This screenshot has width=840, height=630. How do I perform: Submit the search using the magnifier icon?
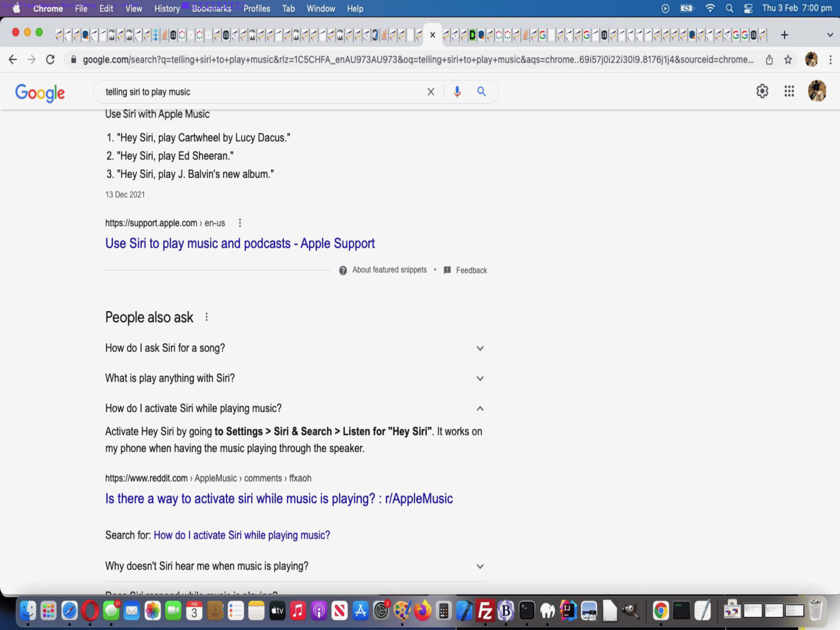pos(481,92)
